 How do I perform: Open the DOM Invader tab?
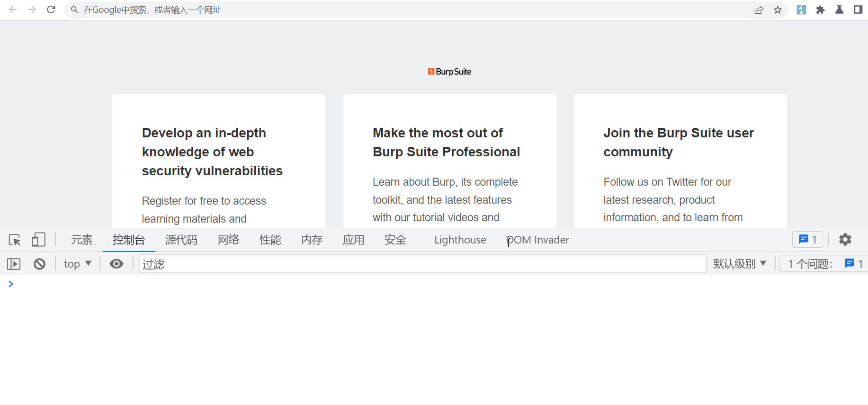(538, 240)
